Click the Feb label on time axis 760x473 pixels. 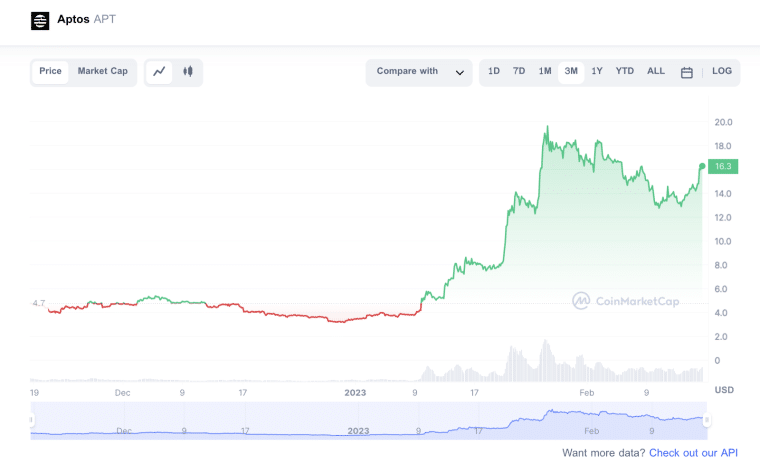[586, 393]
